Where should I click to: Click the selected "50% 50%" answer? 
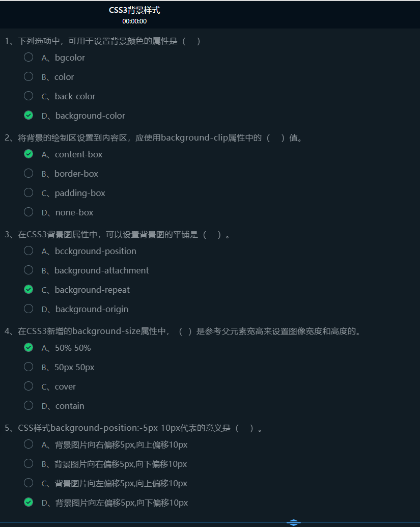click(29, 347)
